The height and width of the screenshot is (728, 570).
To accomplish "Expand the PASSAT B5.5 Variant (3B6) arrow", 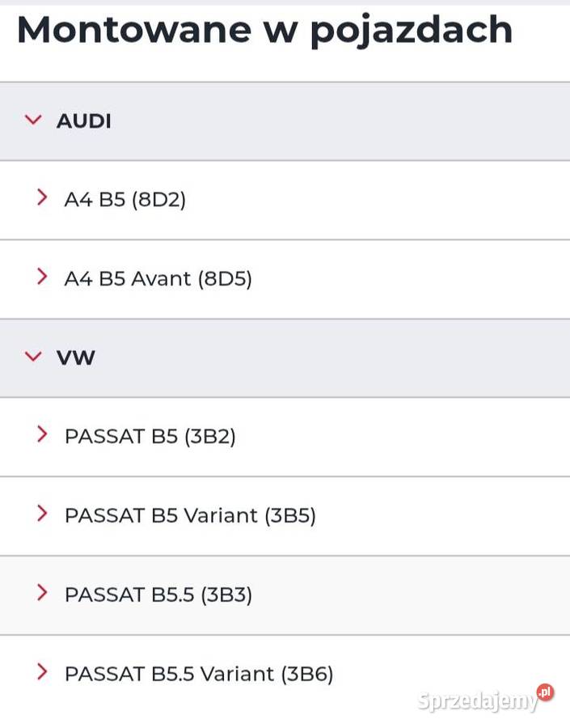I will point(42,672).
